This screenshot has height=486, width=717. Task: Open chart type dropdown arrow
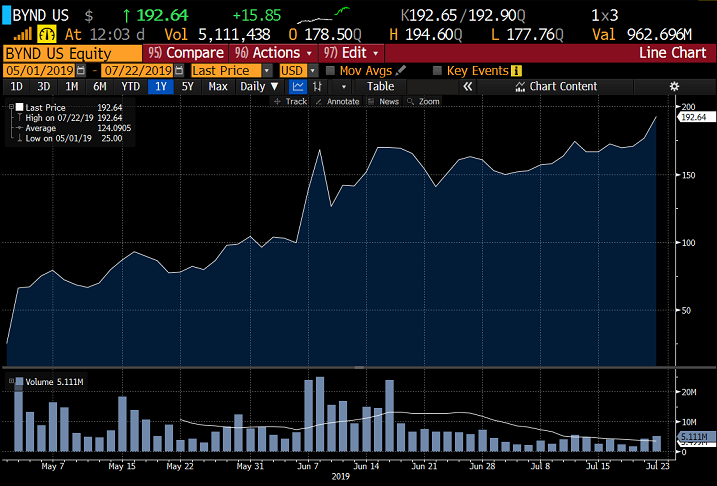point(343,86)
